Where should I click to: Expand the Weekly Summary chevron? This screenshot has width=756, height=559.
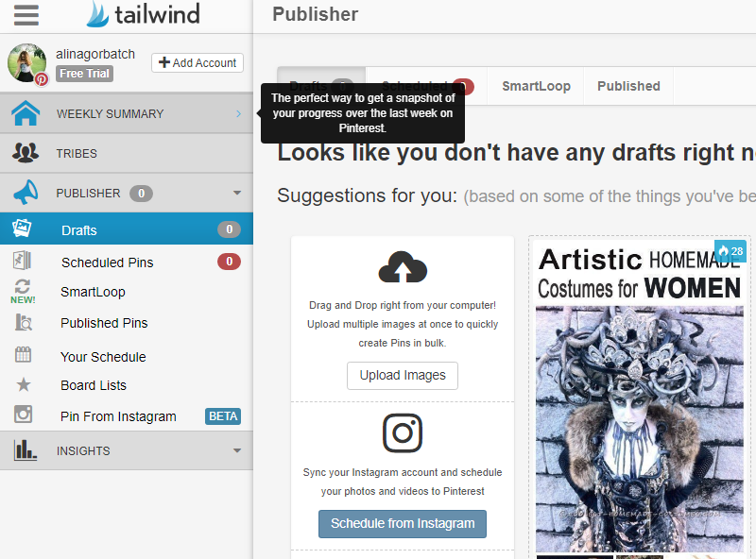tap(239, 113)
